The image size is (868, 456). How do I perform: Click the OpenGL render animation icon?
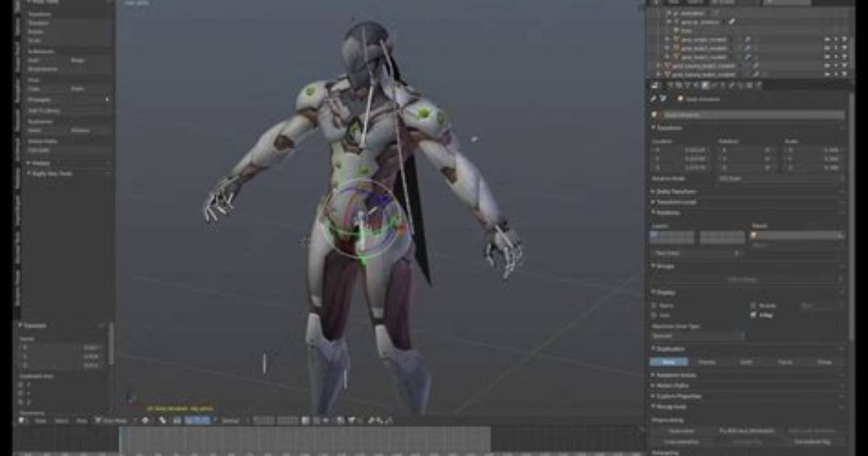click(351, 420)
